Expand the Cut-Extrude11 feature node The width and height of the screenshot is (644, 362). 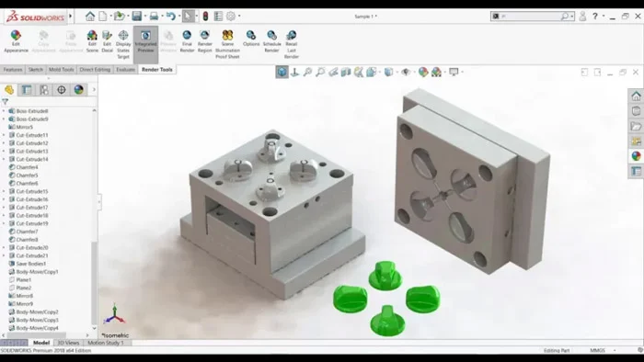click(4, 135)
